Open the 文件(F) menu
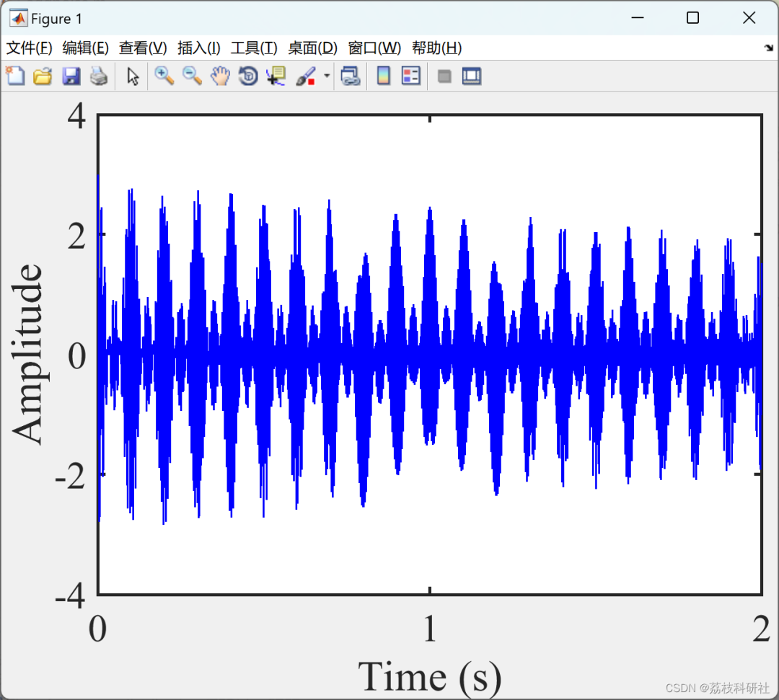 29,48
